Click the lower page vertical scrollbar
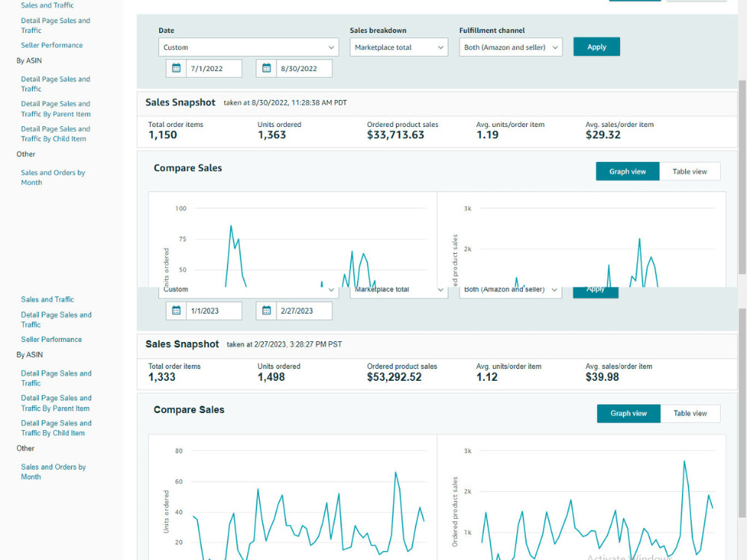 tap(743, 414)
